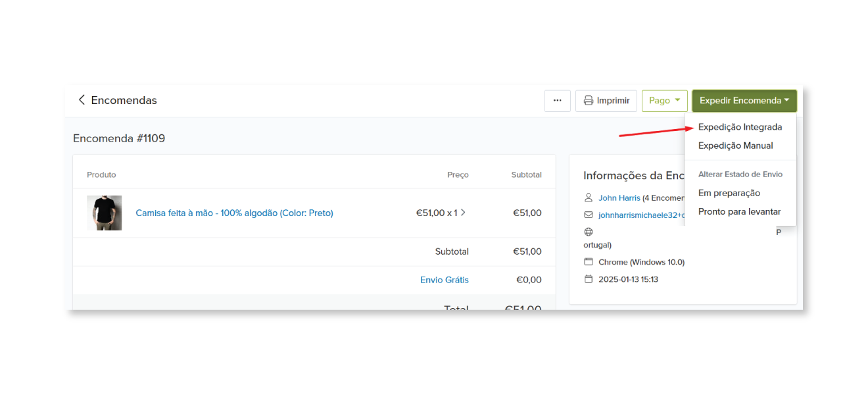Image resolution: width=868 pixels, height=395 pixels.
Task: Open the johnharrismichaele32 email link
Action: (x=641, y=215)
